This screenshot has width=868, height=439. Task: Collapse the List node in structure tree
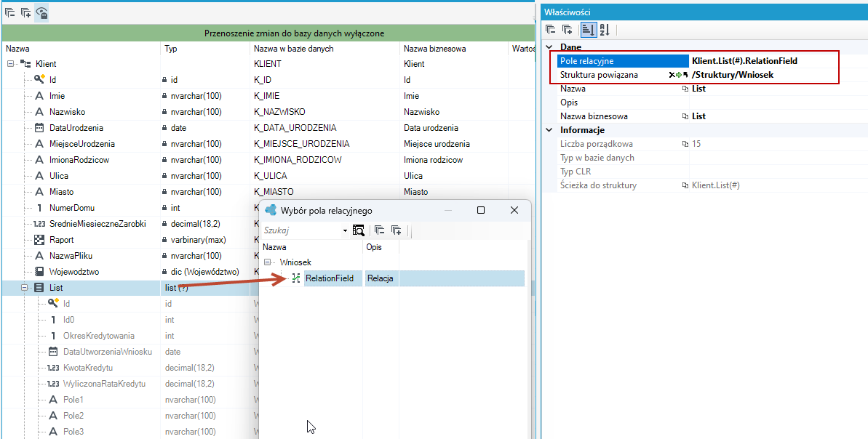24,288
